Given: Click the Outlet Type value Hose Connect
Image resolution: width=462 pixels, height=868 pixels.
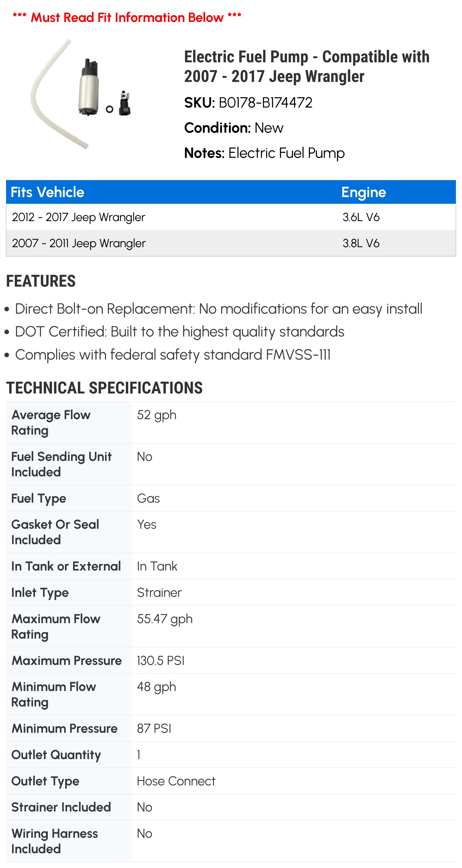Looking at the screenshot, I should [x=176, y=781].
